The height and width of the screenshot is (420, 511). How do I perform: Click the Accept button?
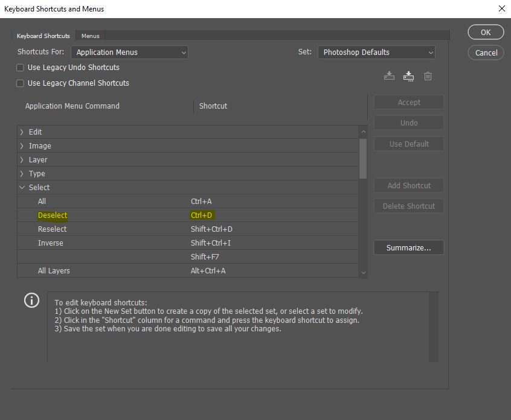[x=408, y=102]
